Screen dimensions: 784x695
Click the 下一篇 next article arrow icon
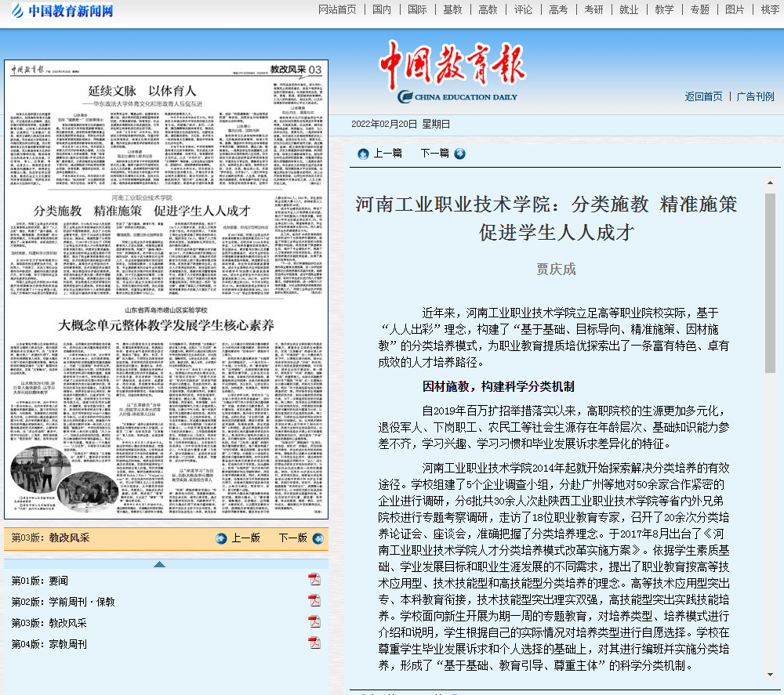coord(459,154)
